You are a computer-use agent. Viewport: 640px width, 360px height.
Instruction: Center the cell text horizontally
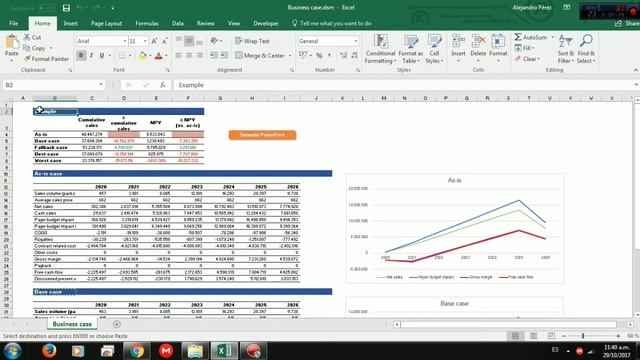click(x=189, y=56)
